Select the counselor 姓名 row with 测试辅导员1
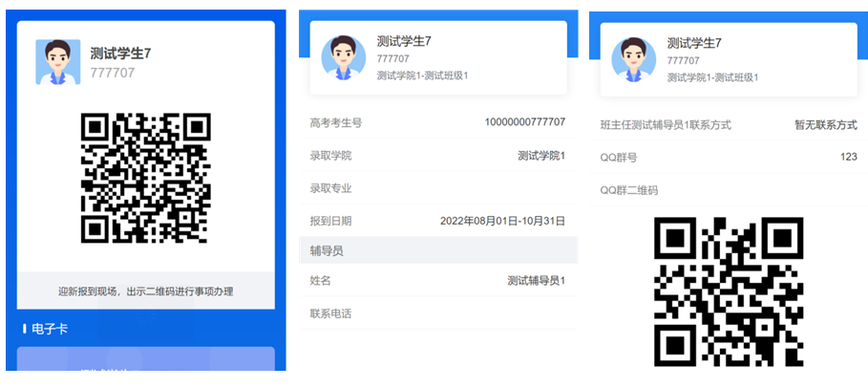The width and height of the screenshot is (868, 388). (x=438, y=281)
